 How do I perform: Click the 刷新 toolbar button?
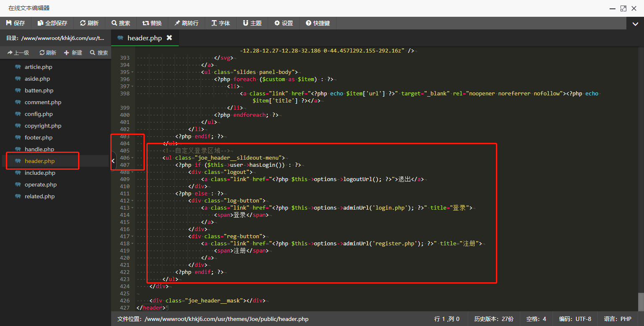pyautogui.click(x=89, y=23)
